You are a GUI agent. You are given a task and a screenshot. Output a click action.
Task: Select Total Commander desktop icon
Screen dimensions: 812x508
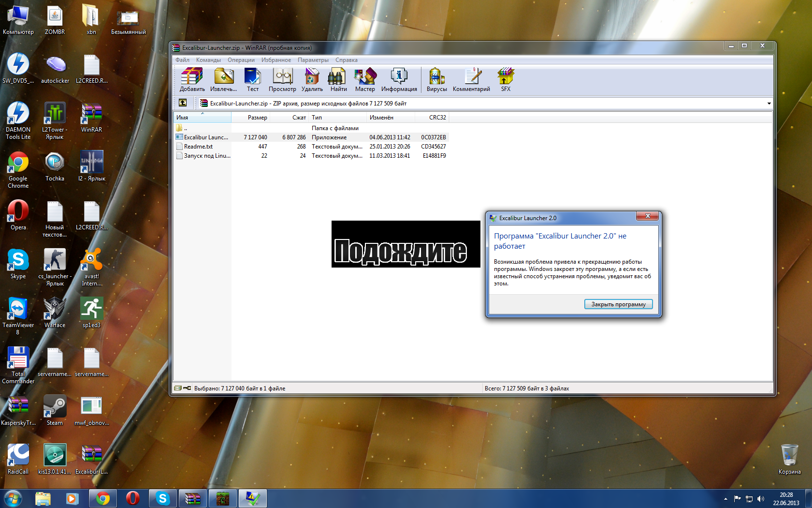click(18, 365)
